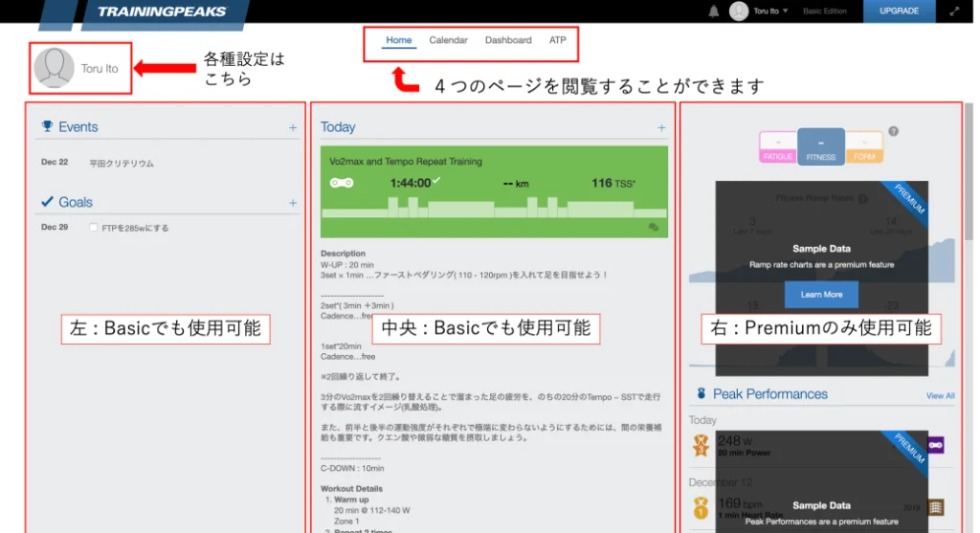
Task: Open workout comments bubble icon
Action: coord(654,227)
